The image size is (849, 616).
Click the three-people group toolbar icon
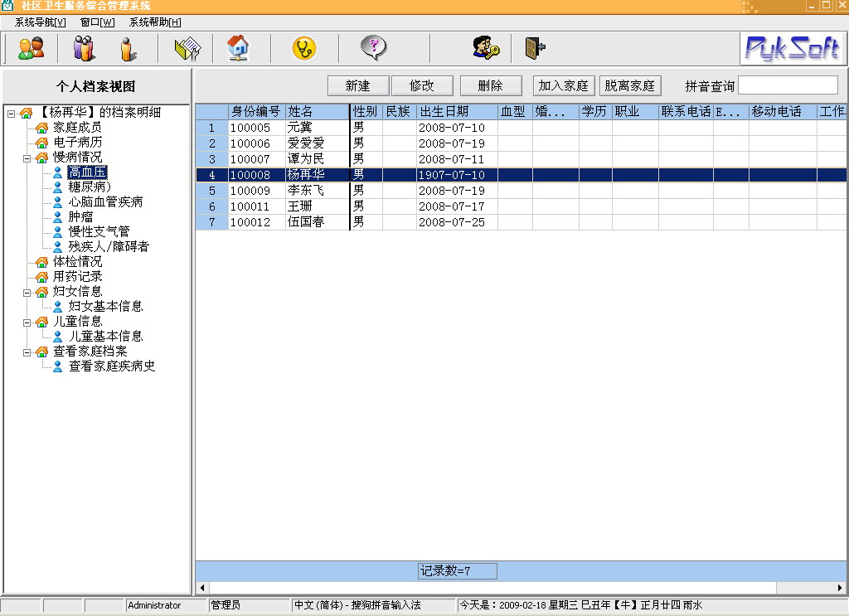point(84,49)
